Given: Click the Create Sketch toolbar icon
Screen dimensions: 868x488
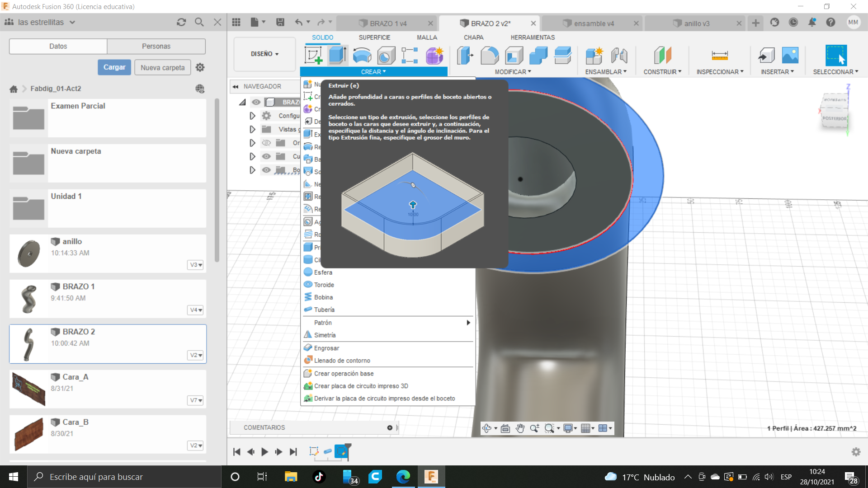Looking at the screenshot, I should [x=313, y=56].
